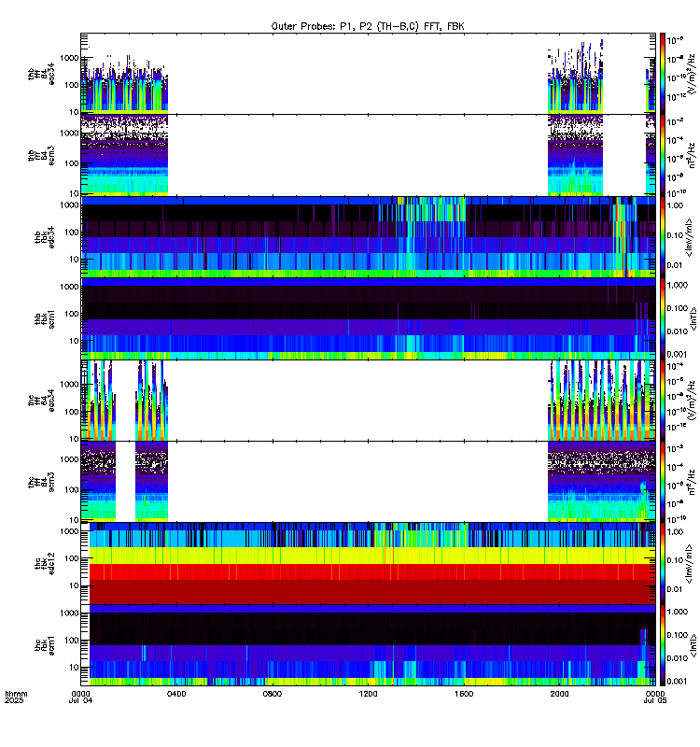Click the '0400' time axis tick label
Viewport: 700px width, 747px height.
(176, 694)
